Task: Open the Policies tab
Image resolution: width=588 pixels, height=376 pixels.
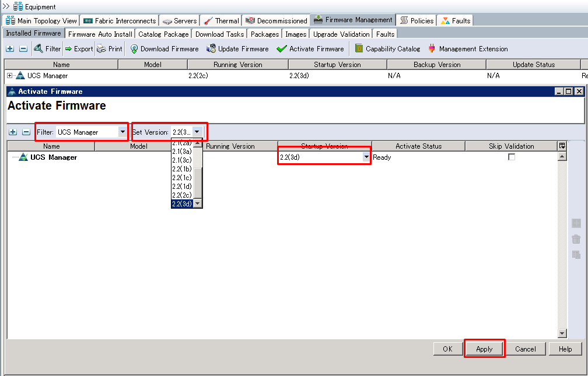Action: point(416,20)
